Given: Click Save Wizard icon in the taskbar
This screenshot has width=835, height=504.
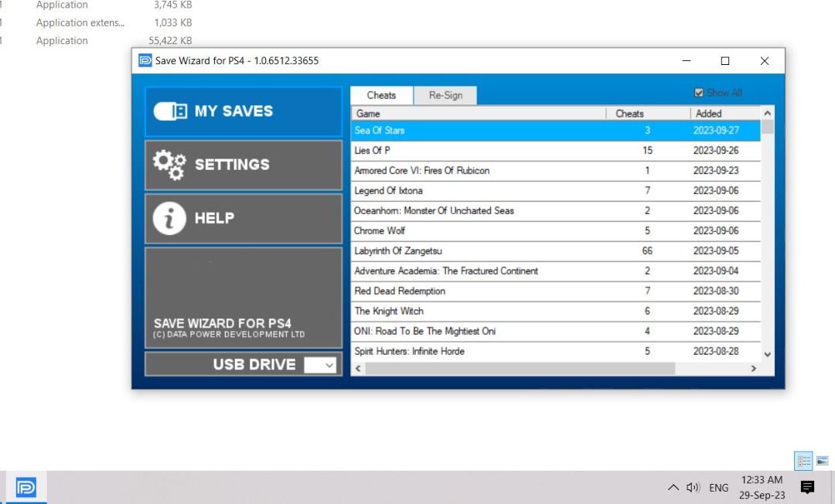Looking at the screenshot, I should click(x=26, y=488).
